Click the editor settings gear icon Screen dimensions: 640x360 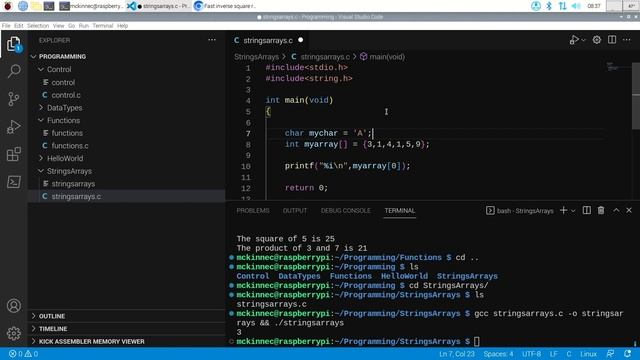click(597, 40)
